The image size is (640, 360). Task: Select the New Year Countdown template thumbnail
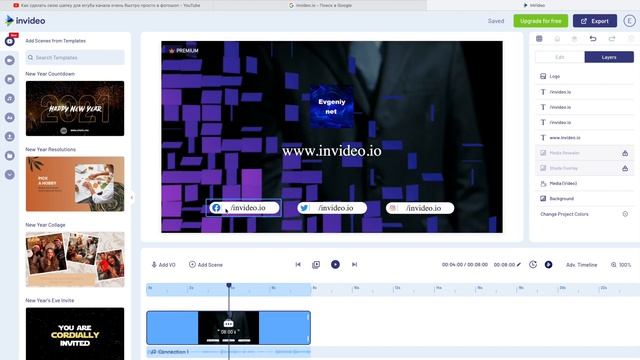click(75, 108)
